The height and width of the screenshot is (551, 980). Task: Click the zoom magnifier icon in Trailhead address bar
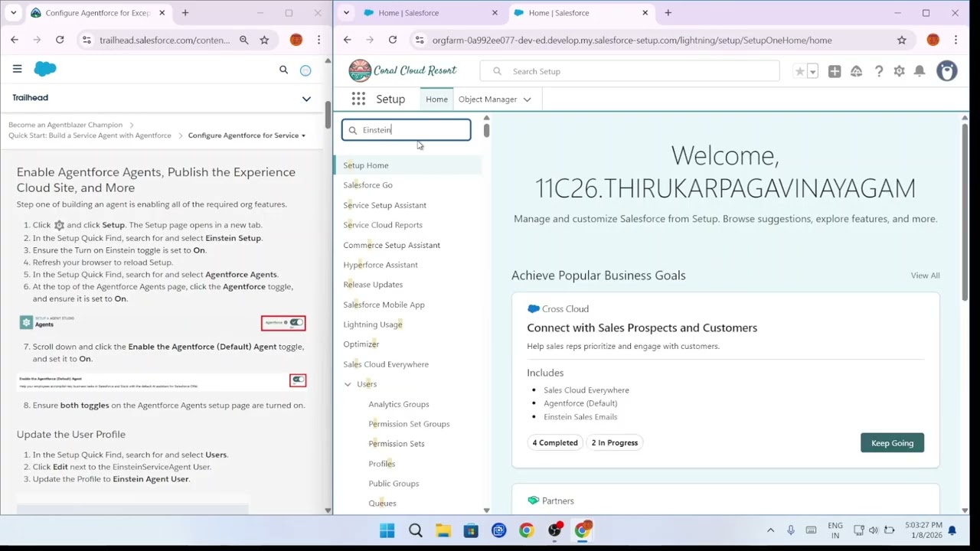pyautogui.click(x=244, y=40)
